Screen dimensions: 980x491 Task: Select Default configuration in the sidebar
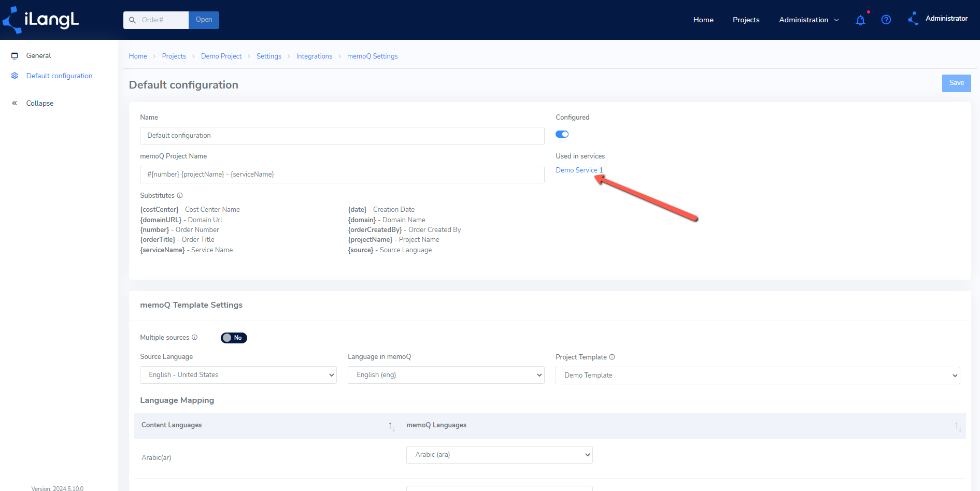pyautogui.click(x=59, y=76)
